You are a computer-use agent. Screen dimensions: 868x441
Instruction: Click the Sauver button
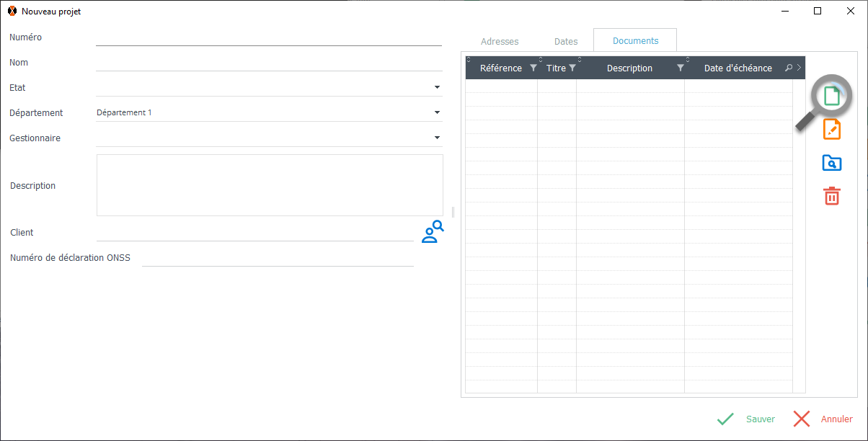747,419
